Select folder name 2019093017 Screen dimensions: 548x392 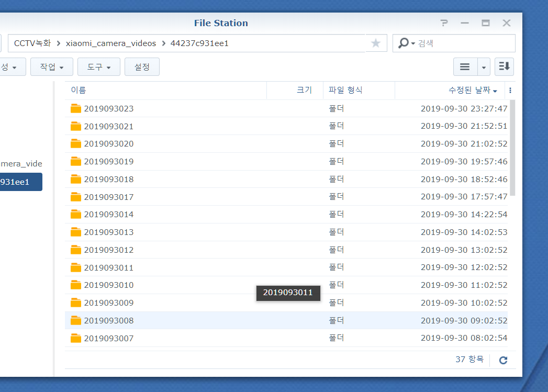pyautogui.click(x=109, y=197)
